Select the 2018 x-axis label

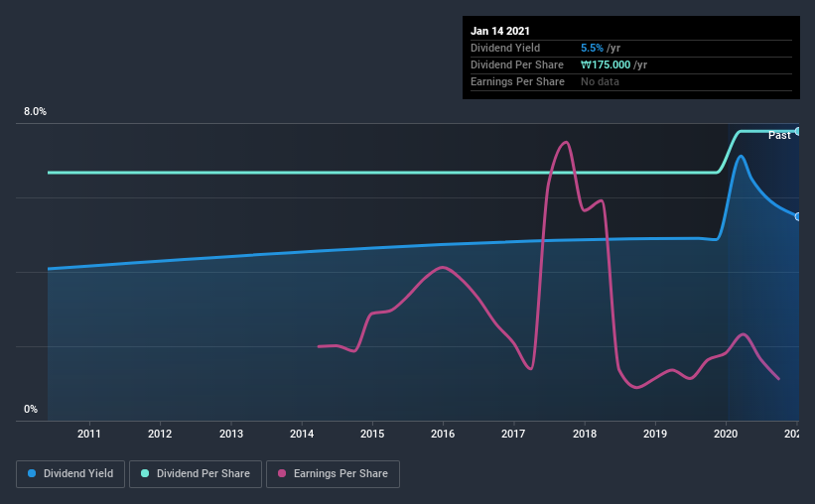(585, 434)
